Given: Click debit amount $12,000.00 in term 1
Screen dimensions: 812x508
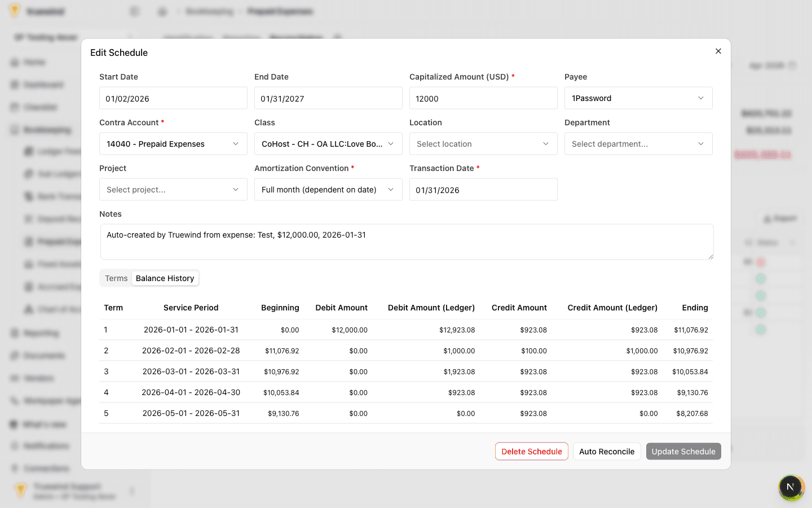Looking at the screenshot, I should tap(350, 330).
